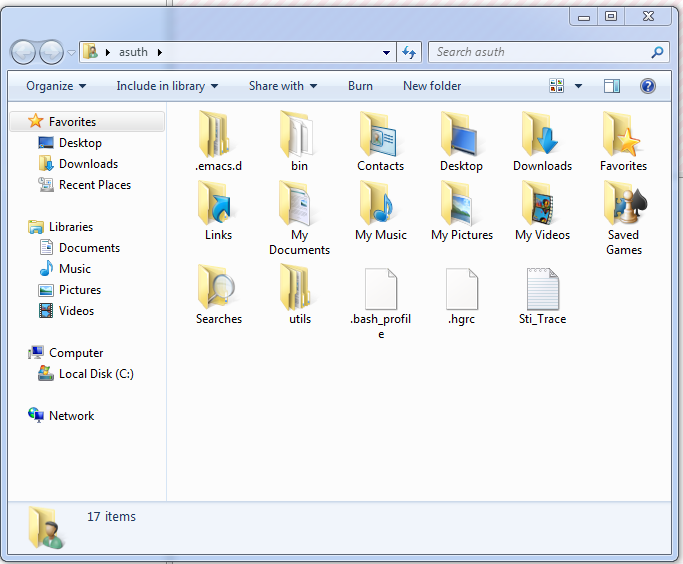Screen dimensions: 683x564
Task: Select the .hgrc file icon
Action: 461,288
